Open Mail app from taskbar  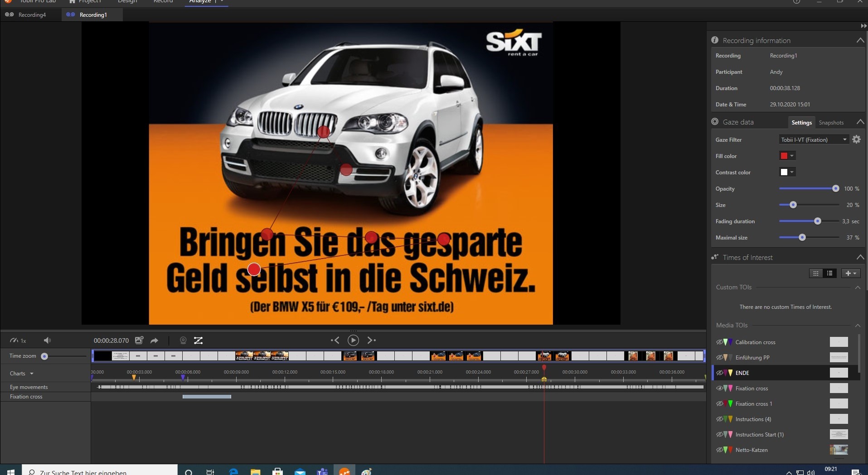pyautogui.click(x=300, y=472)
